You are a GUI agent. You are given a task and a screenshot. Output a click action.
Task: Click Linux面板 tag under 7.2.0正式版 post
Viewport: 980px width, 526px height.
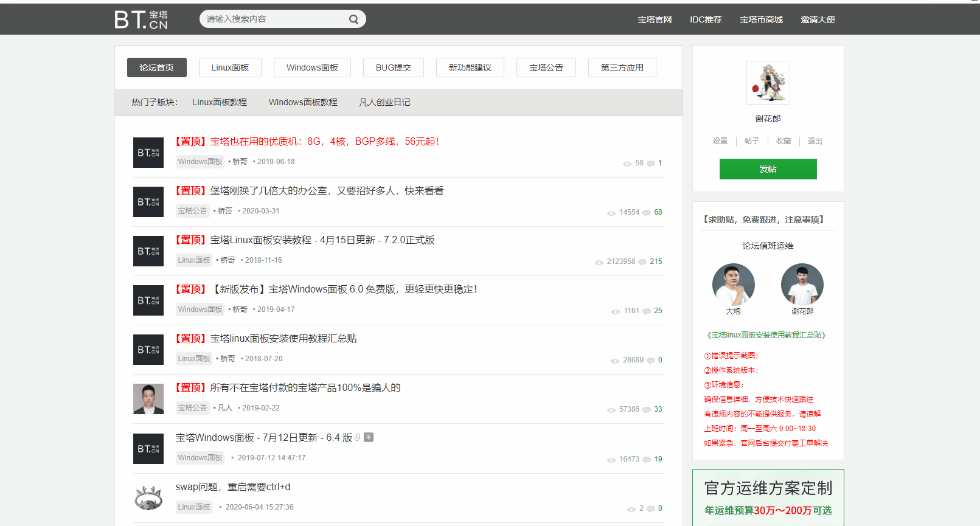click(x=194, y=260)
